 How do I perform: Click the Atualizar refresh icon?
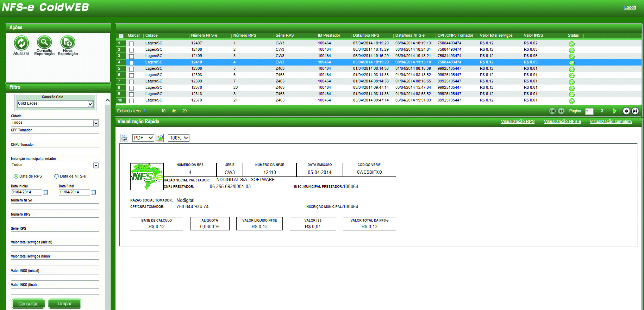point(21,43)
